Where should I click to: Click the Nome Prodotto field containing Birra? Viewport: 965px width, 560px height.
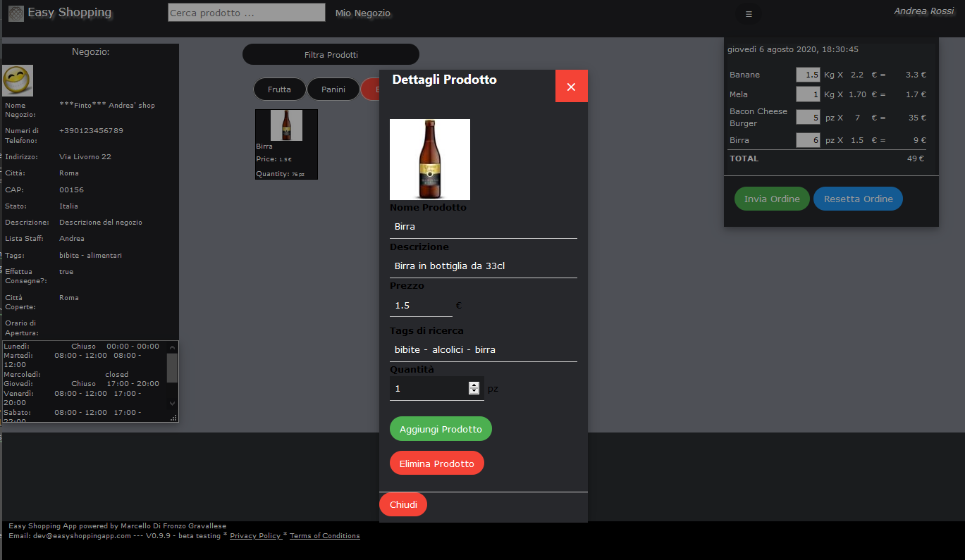[x=484, y=227]
